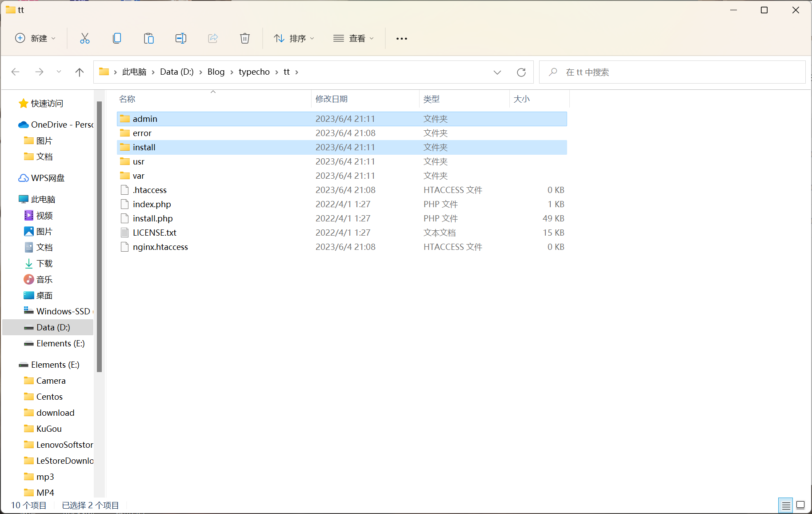Select Data (D:) in navigation pane
Viewport: 812px width, 514px height.
click(x=53, y=327)
